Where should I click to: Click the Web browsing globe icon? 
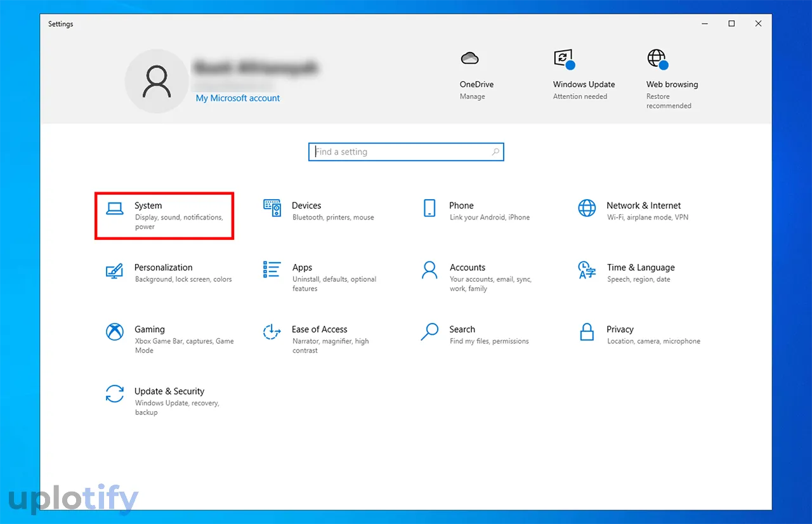coord(657,59)
